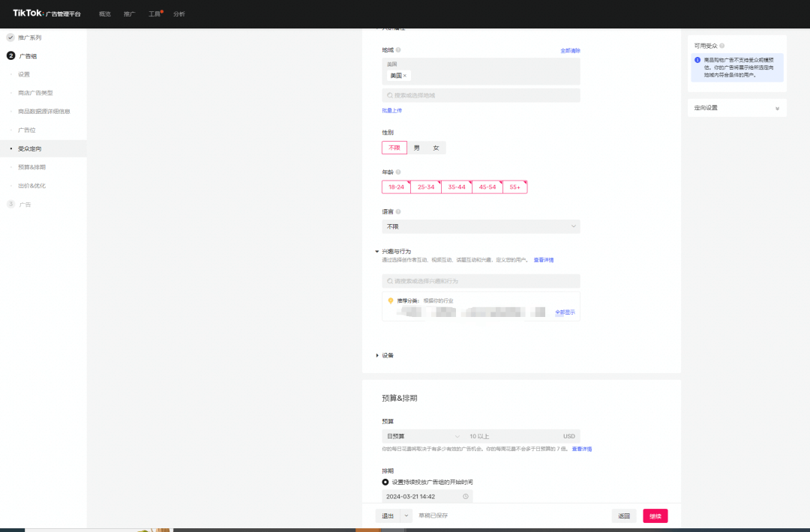Click the 草稿已保存 status text
This screenshot has width=810, height=532.
click(x=433, y=516)
